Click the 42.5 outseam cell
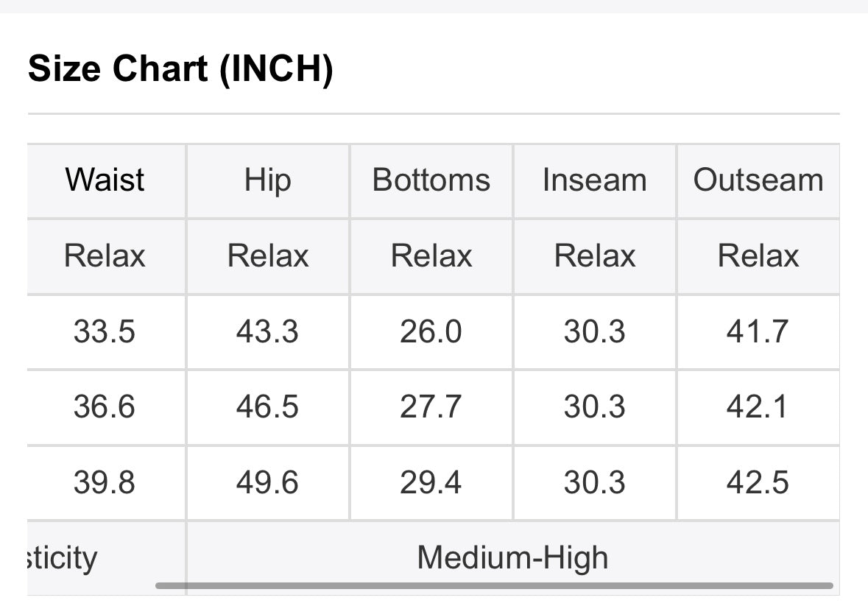The width and height of the screenshot is (868, 606). click(x=758, y=482)
